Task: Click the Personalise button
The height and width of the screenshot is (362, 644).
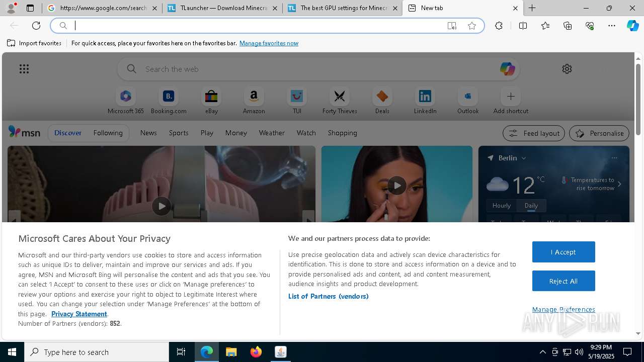Action: click(x=599, y=133)
